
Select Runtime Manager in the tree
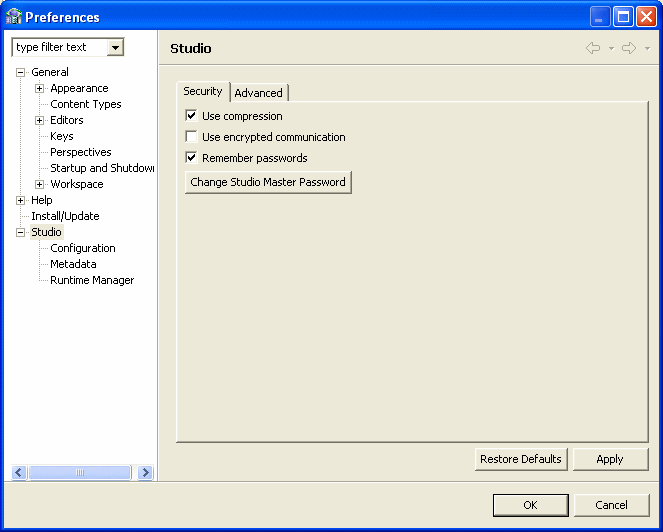tap(92, 280)
